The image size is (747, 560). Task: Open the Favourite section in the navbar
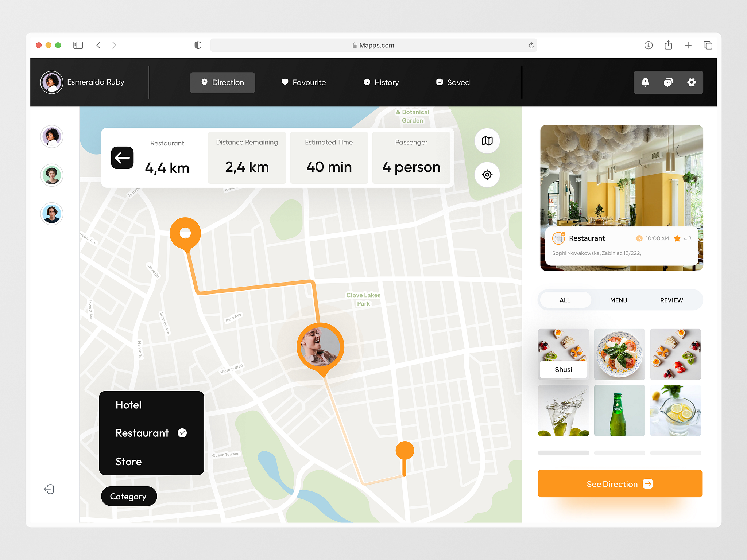[303, 82]
